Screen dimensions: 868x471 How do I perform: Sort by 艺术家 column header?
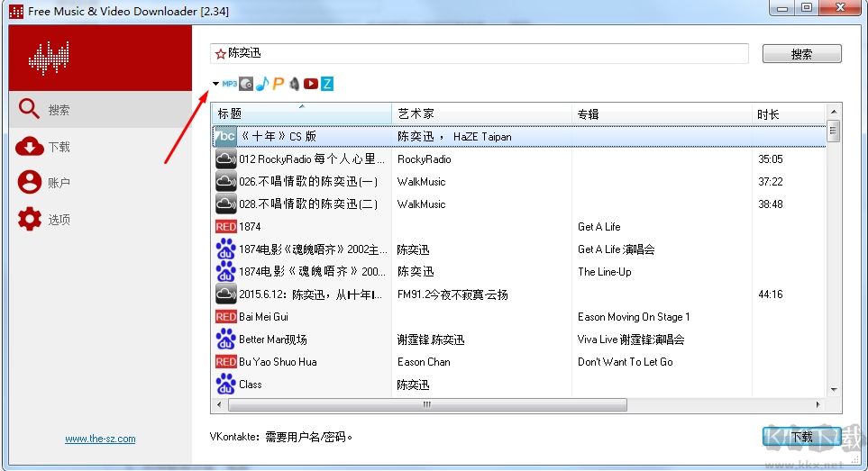(481, 113)
